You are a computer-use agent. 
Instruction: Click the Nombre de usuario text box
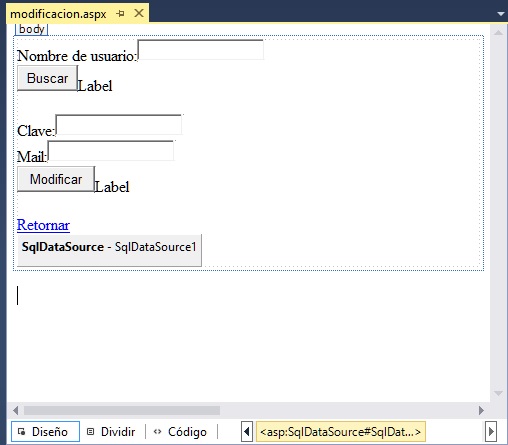pos(201,50)
